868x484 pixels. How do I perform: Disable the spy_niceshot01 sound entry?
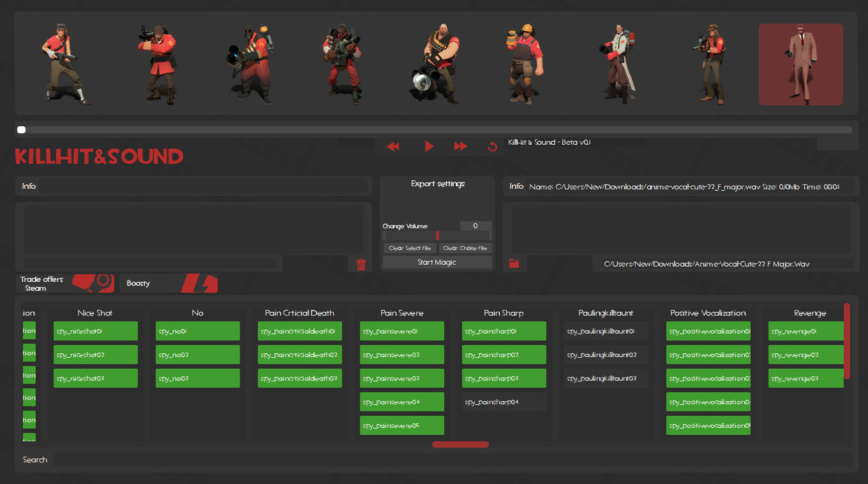pyautogui.click(x=95, y=331)
